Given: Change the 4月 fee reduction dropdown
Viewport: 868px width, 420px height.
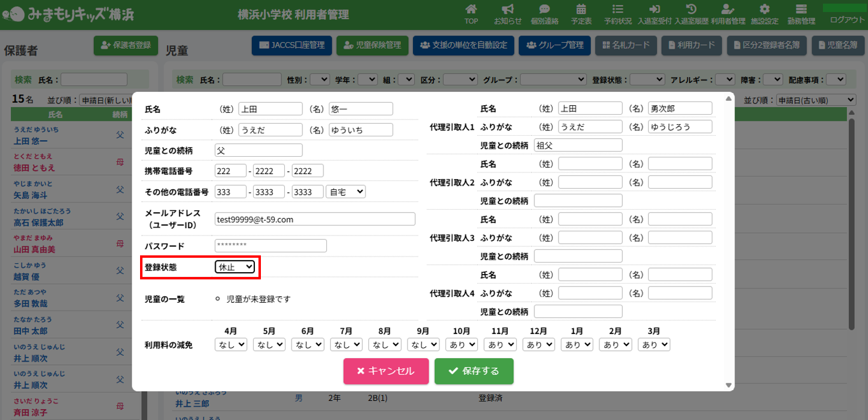Looking at the screenshot, I should (x=231, y=344).
